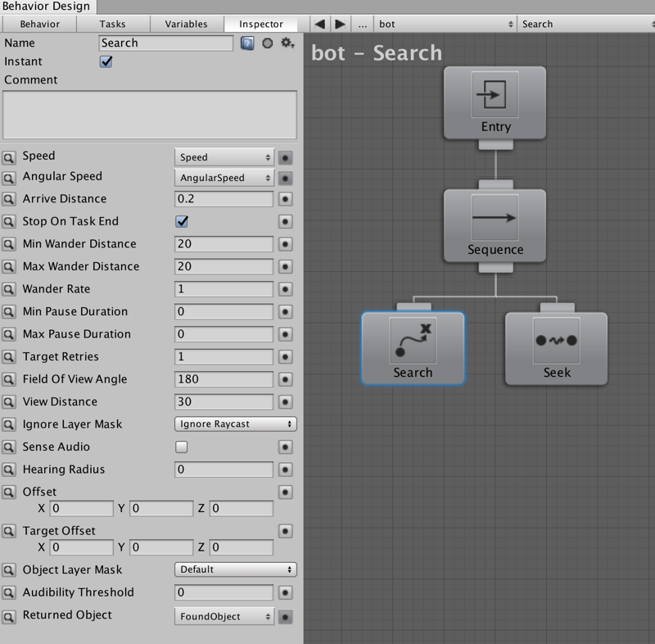The height and width of the screenshot is (644, 655).
Task: Click the Max Wander Distance value field
Action: pos(224,266)
